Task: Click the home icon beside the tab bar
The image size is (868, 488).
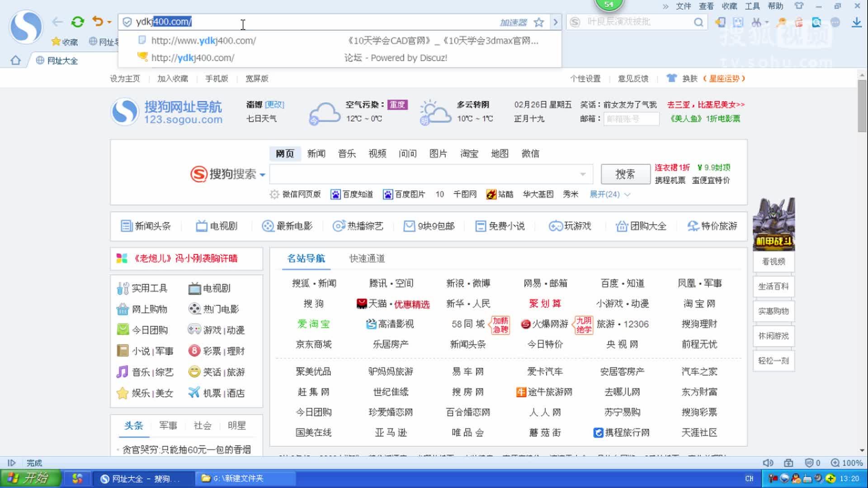Action: coord(15,61)
